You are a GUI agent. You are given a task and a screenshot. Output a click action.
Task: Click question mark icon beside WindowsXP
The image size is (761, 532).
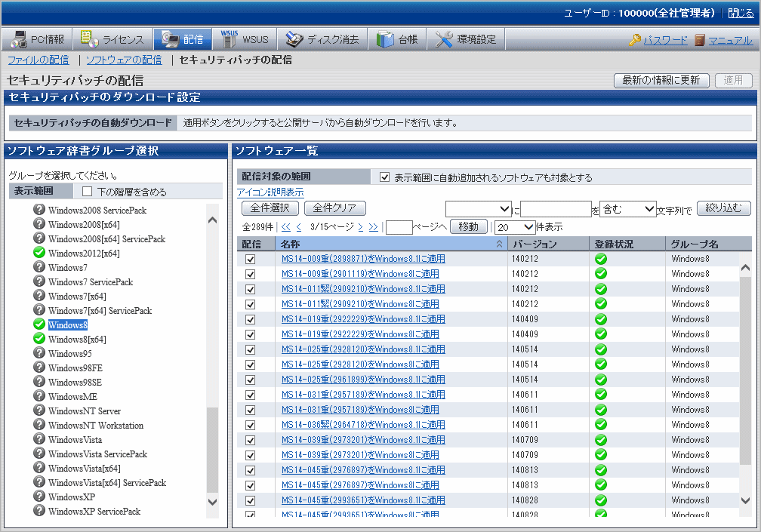tap(39, 497)
